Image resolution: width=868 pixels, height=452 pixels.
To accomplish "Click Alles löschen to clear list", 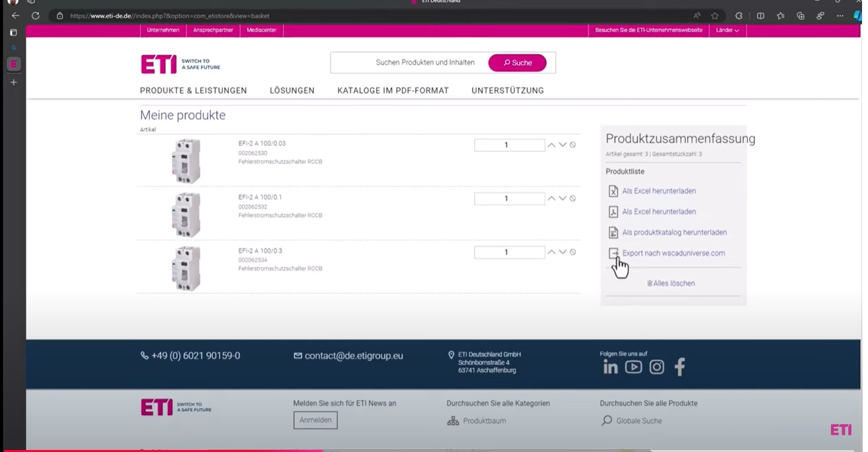I will click(670, 283).
